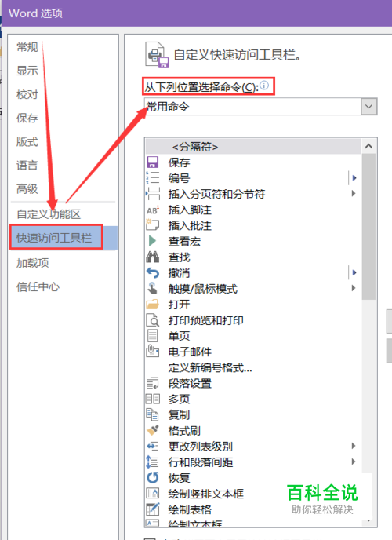Select the 查看宏 command text
Image resolution: width=392 pixels, height=540 pixels.
184,242
